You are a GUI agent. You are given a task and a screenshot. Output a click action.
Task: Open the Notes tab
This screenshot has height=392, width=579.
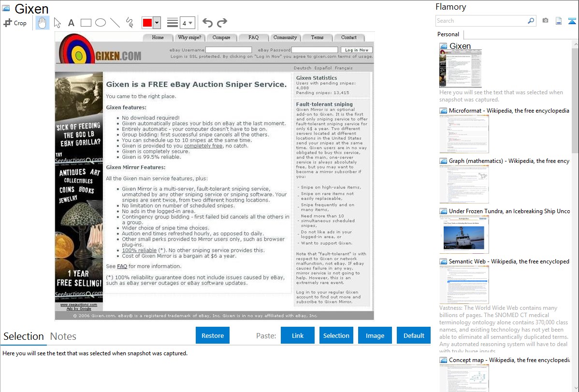[63, 336]
